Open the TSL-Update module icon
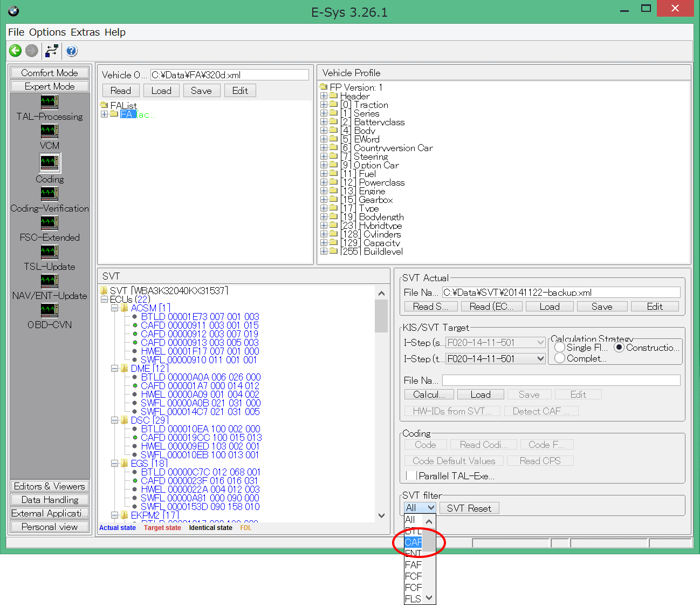 point(50,251)
